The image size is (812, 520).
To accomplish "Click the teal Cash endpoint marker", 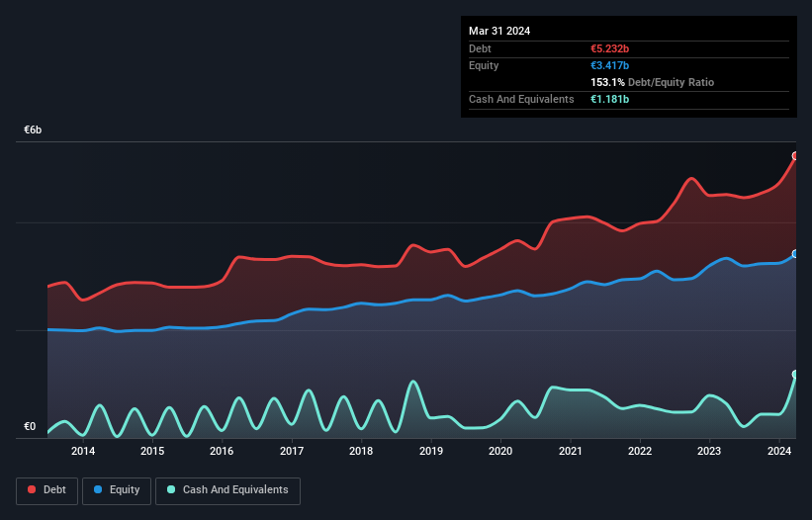I will point(795,374).
